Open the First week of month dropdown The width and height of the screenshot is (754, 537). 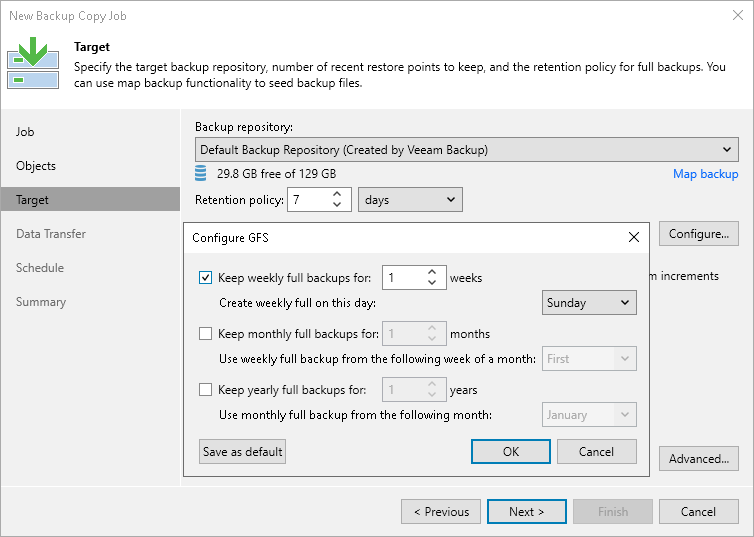589,359
